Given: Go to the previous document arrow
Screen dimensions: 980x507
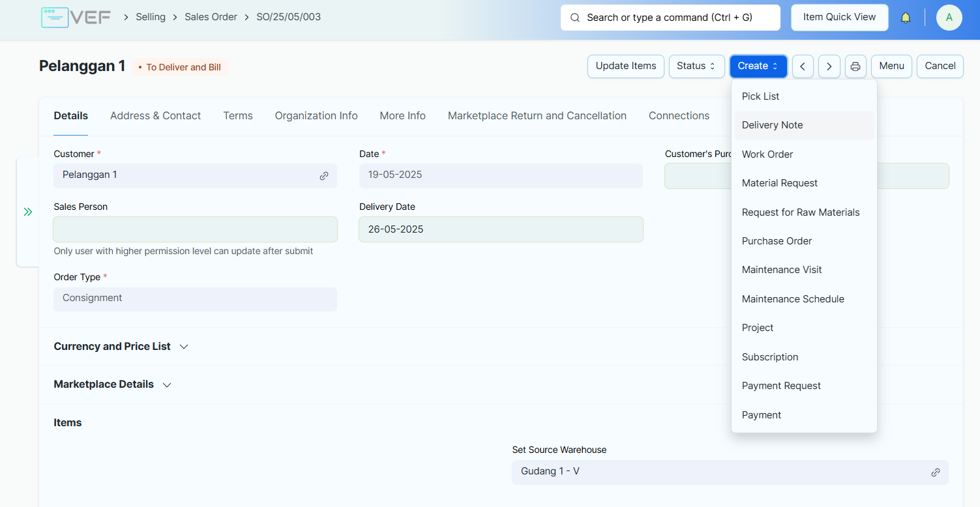Looking at the screenshot, I should click(x=803, y=66).
